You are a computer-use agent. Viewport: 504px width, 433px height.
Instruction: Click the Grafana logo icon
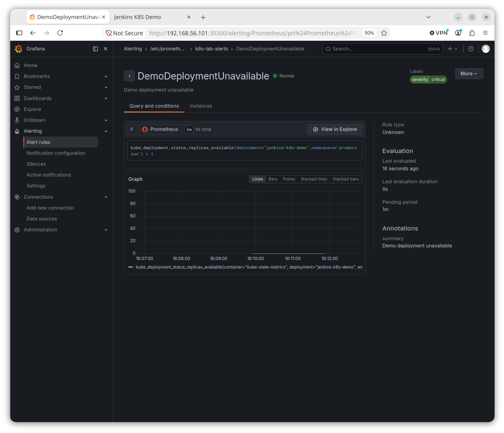[19, 49]
